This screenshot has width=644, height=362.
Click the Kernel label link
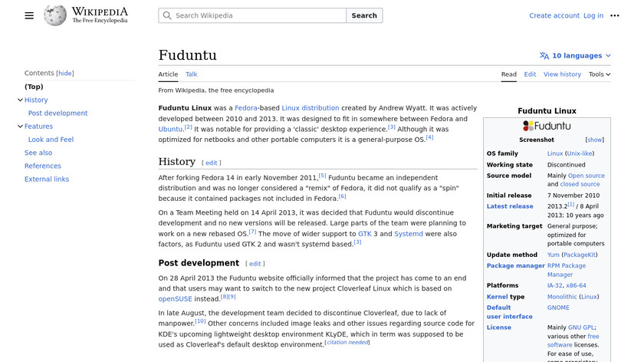coord(497,297)
